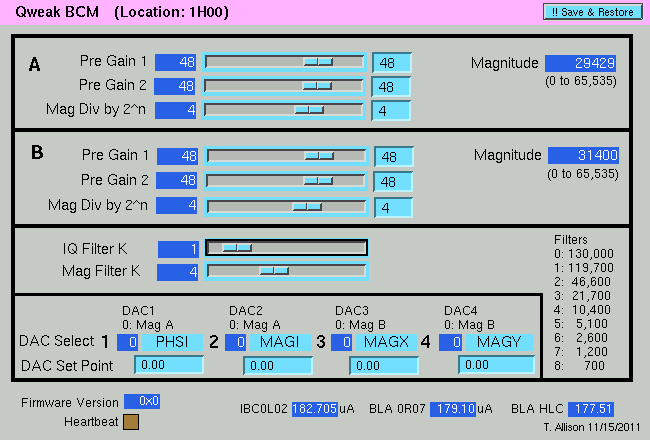650x440 pixels.
Task: Click section A Pre Gain 1 input field
Action: pyautogui.click(x=392, y=63)
